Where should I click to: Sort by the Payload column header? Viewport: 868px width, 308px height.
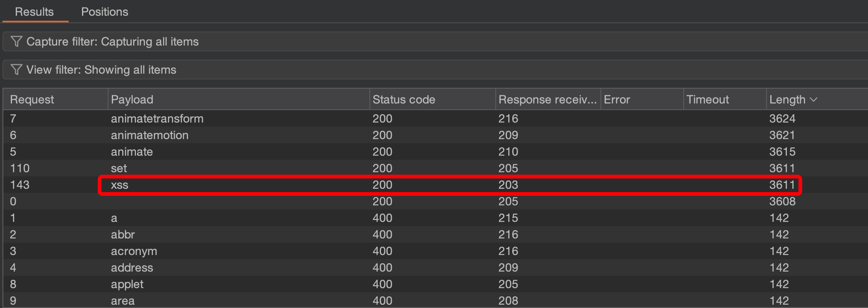[x=132, y=99]
